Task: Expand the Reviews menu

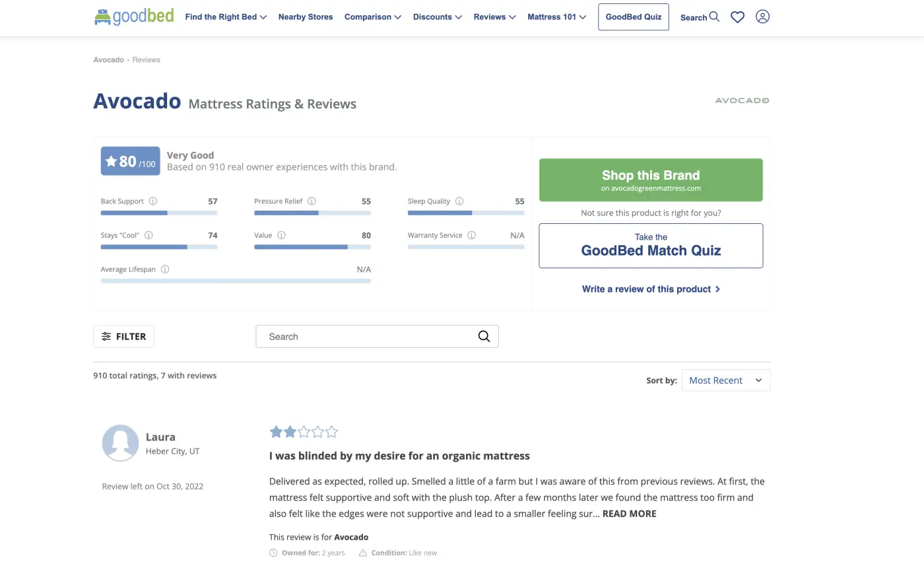Action: tap(495, 17)
